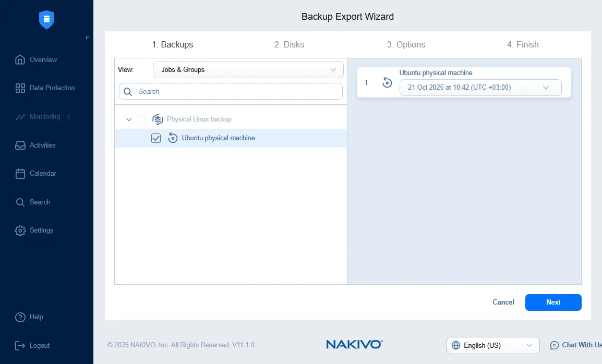Click the Overview house icon
The height and width of the screenshot is (364, 602).
point(20,59)
